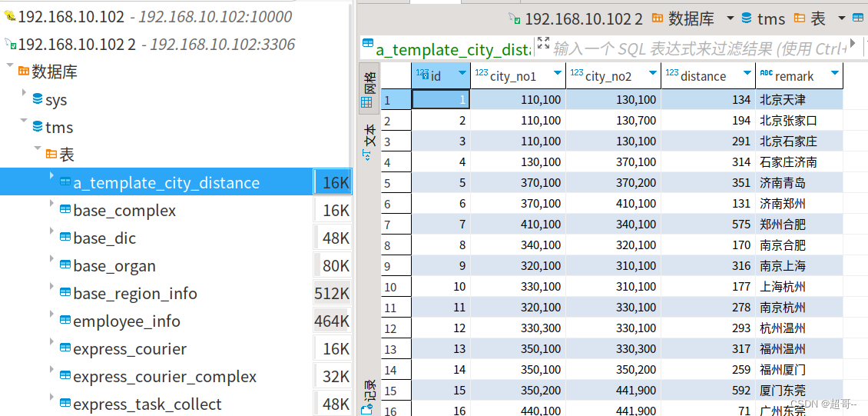
Task: Switch to 网格 grid view tab
Action: 368,88
